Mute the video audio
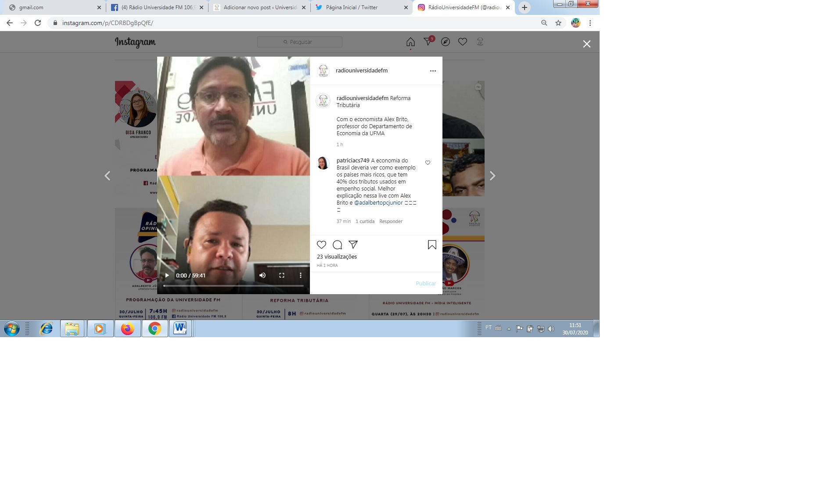The width and height of the screenshot is (834, 504). (x=262, y=275)
